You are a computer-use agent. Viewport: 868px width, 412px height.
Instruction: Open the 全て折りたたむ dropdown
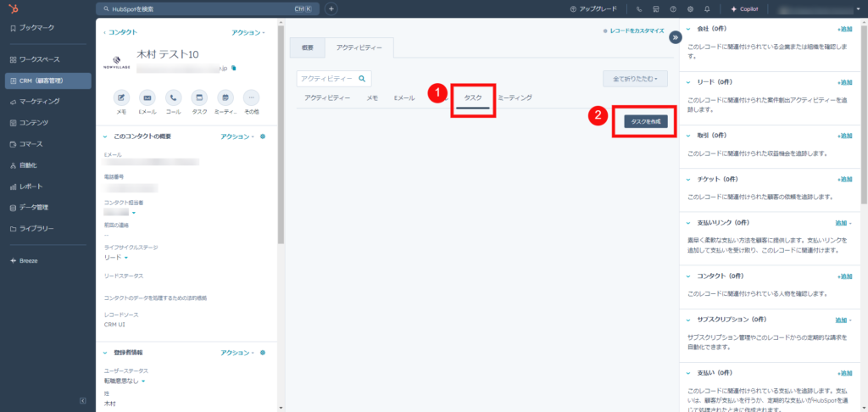tap(635, 79)
